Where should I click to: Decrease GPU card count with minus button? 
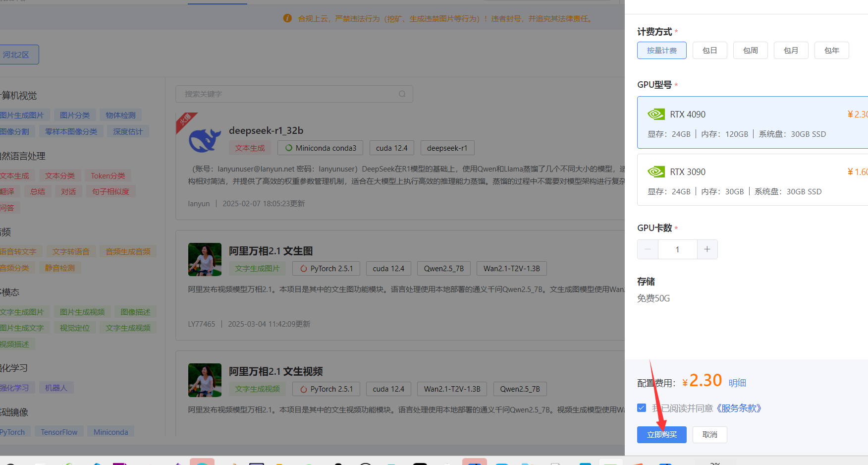tap(648, 249)
